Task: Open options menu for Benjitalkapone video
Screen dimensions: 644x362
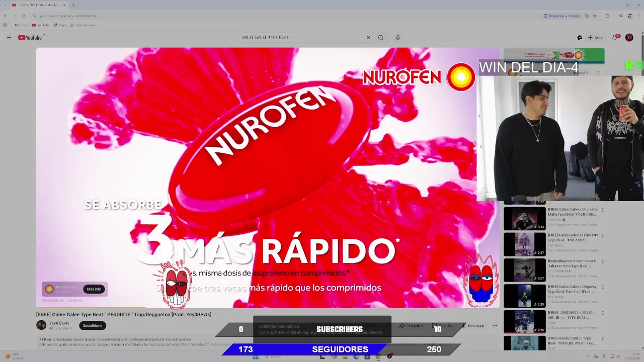Action: (603, 262)
